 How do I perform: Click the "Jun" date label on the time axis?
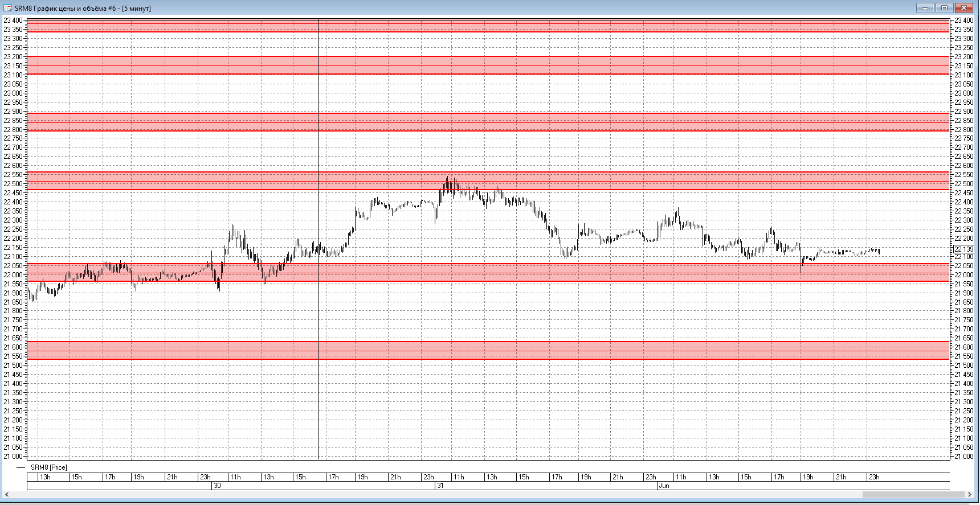click(664, 486)
